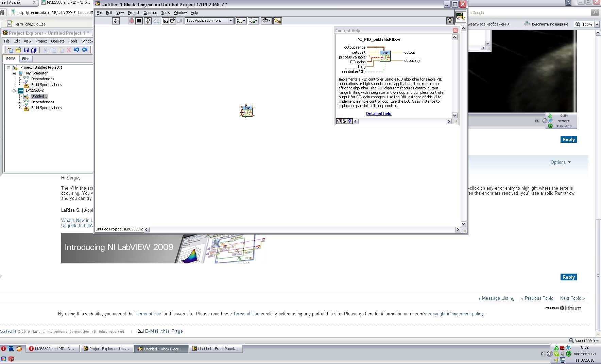Open the Distribute Objects dropdown
601x364 pixels.
(x=253, y=21)
